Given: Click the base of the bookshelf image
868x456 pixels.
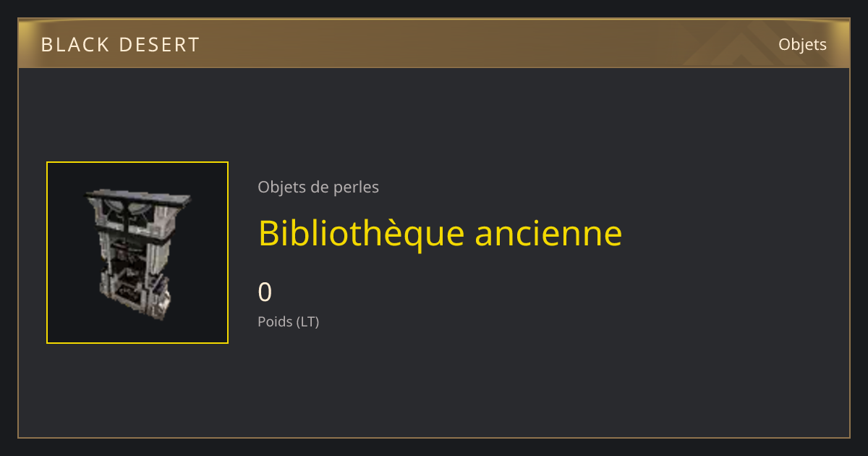Looking at the screenshot, I should pos(136,304).
